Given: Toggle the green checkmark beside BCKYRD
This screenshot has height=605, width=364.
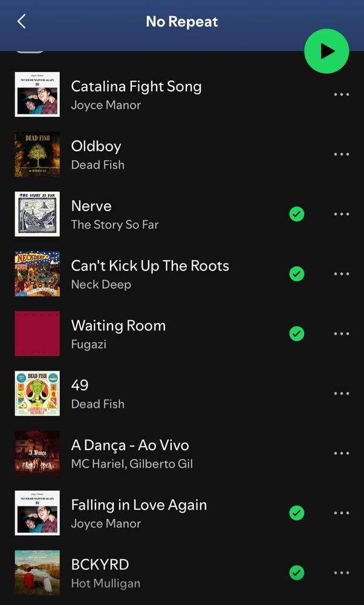Looking at the screenshot, I should [296, 573].
